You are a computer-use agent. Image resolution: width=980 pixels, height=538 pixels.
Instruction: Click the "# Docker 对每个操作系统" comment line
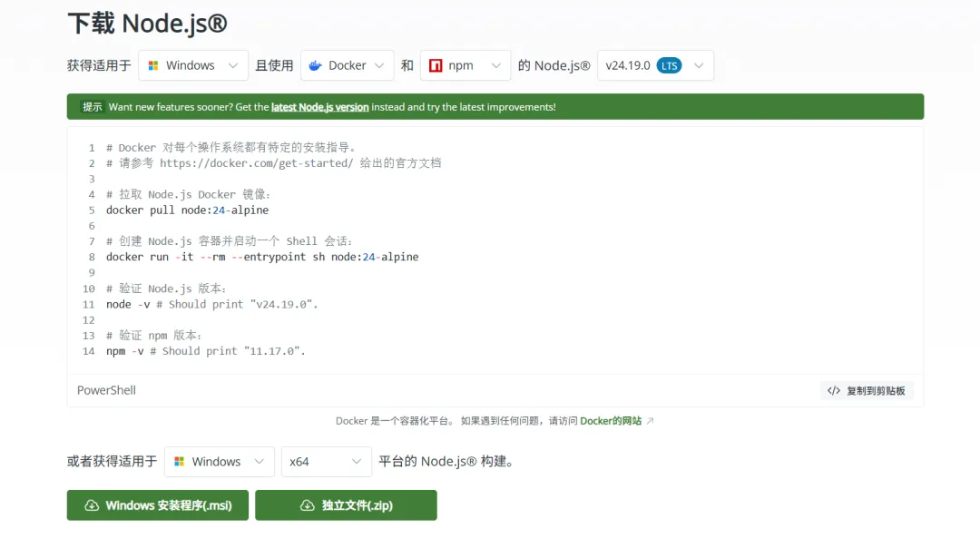(x=231, y=148)
